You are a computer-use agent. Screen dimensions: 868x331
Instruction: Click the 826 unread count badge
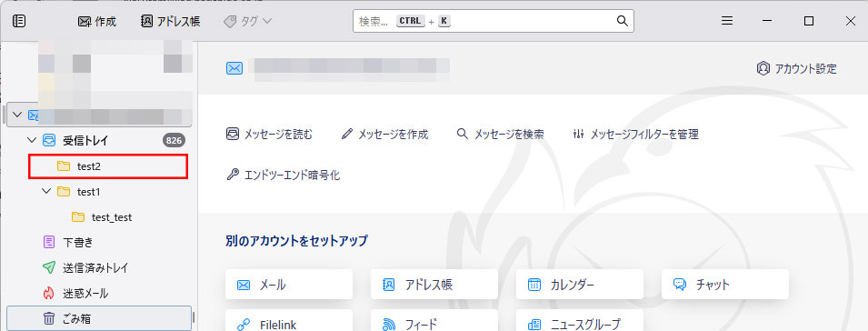tap(174, 140)
